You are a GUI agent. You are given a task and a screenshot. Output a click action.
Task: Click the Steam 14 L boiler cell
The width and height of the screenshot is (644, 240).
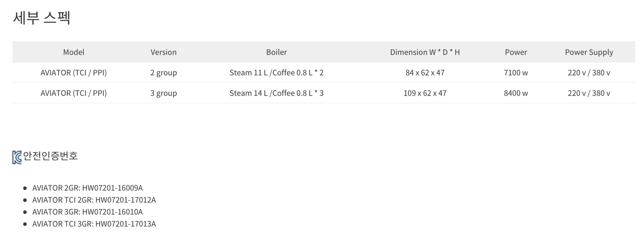pyautogui.click(x=276, y=93)
